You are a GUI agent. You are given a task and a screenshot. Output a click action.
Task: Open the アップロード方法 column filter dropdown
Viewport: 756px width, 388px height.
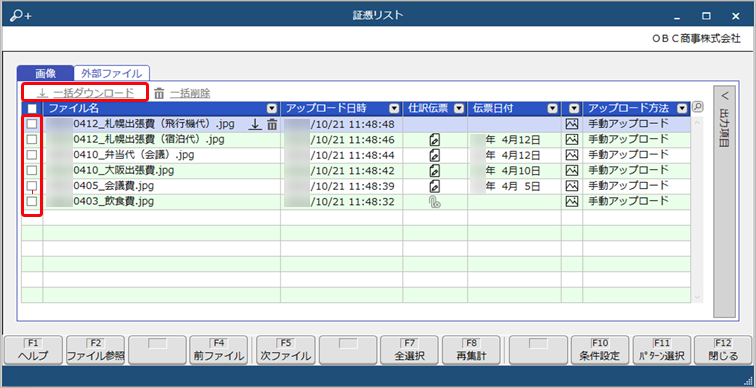pos(682,109)
